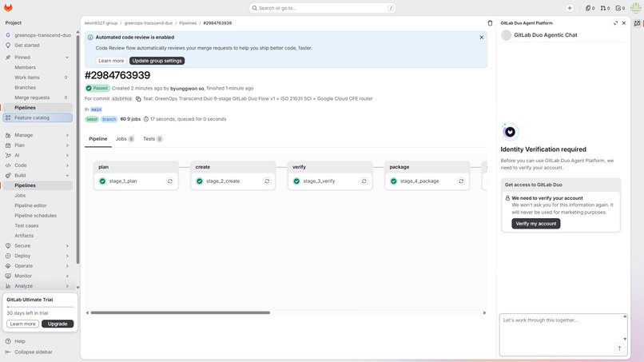Screen dimensions: 644x362
Task: Retry stage_1_plan job icon
Action: [170, 181]
